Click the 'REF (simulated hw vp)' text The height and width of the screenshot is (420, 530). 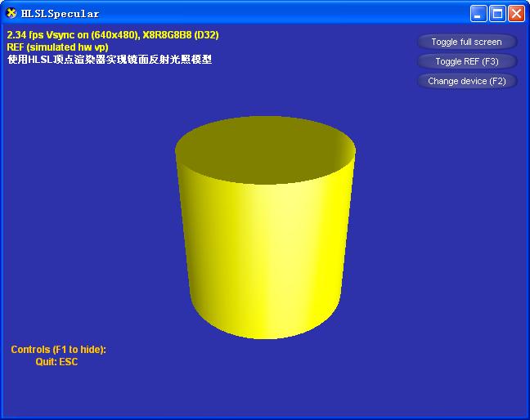click(x=57, y=47)
